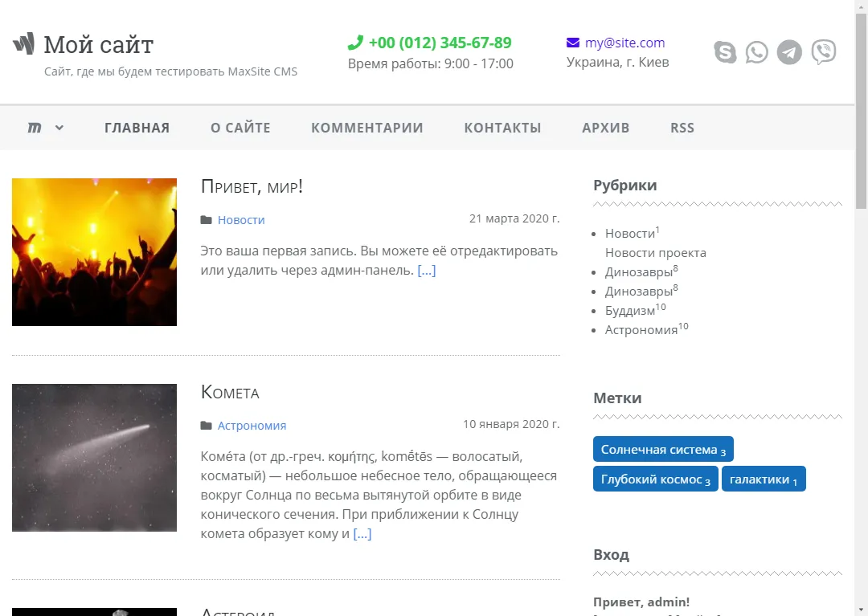Select the Солнечная система tag
868x616 pixels.
coord(662,450)
